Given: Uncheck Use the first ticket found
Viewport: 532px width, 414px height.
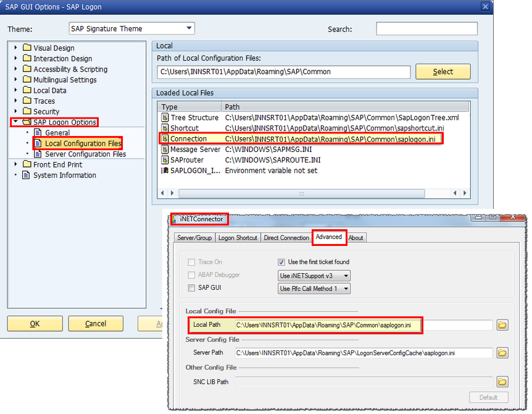Looking at the screenshot, I should pos(281,262).
